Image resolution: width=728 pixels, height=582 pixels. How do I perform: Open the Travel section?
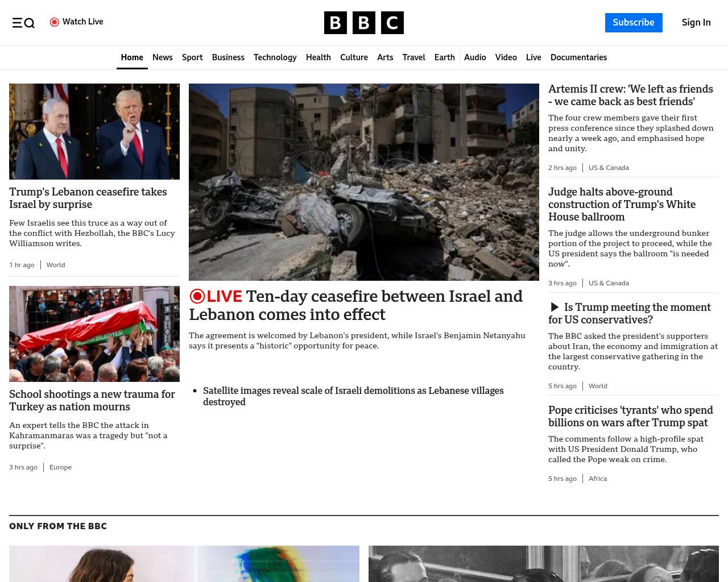413,57
